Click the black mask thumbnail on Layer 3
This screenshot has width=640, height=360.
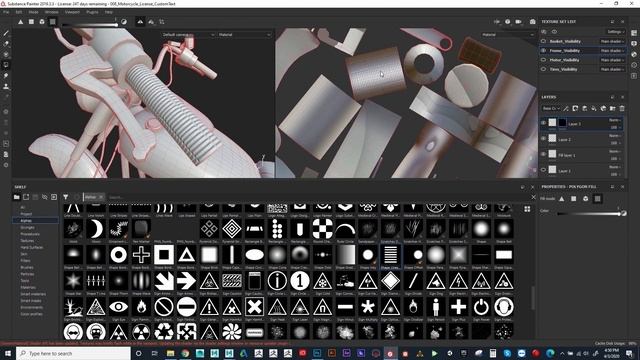562,123
